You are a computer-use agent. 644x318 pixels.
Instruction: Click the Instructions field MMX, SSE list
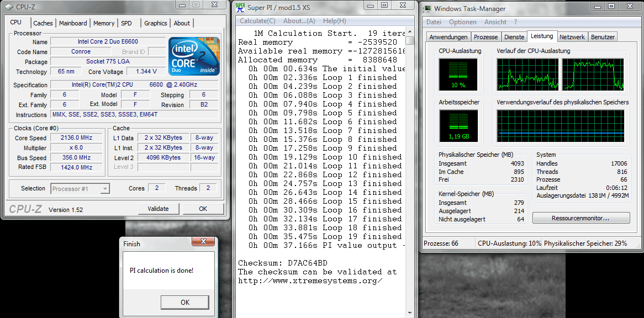pos(135,114)
